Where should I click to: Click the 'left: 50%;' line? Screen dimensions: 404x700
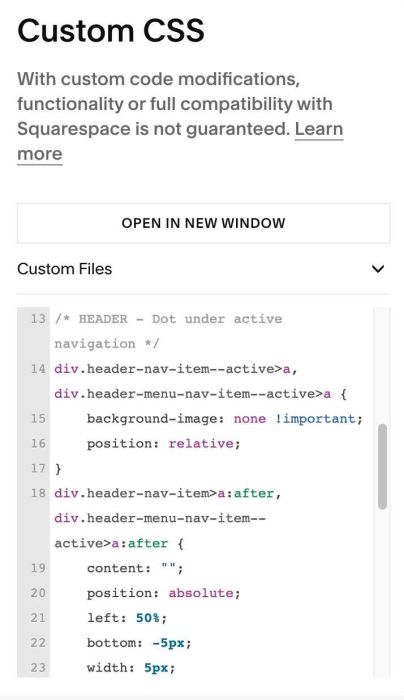point(127,618)
